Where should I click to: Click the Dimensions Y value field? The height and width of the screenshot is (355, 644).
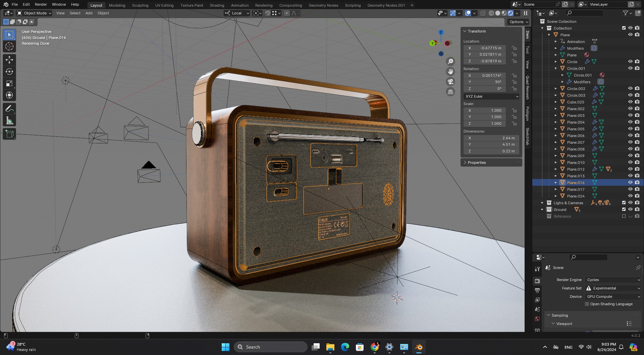tap(491, 144)
